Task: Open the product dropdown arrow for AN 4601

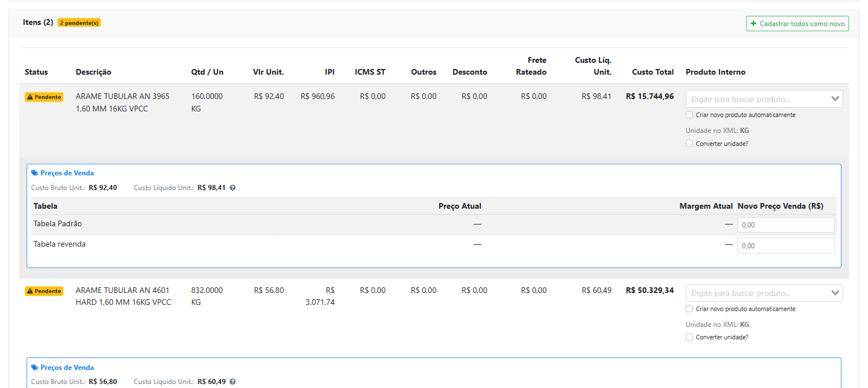Action: (x=835, y=293)
